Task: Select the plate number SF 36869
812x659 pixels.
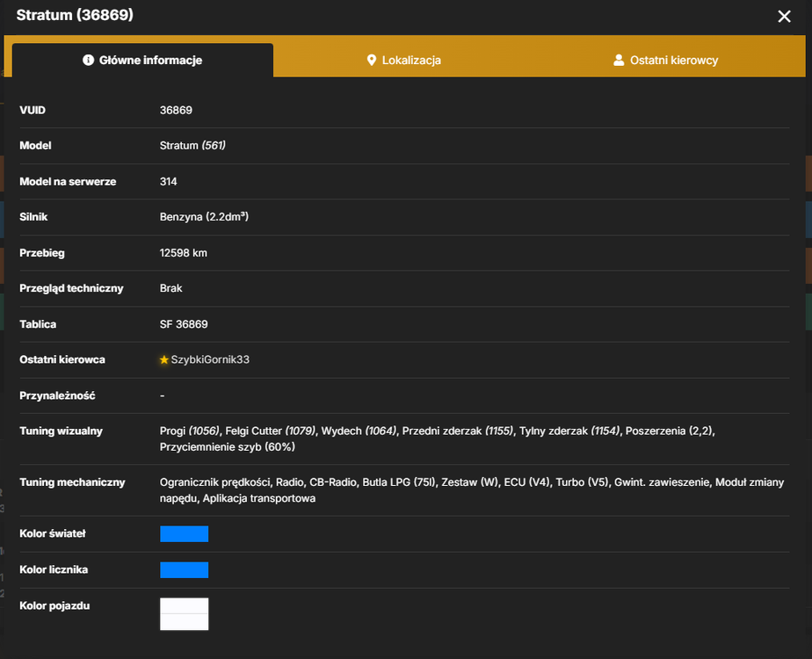Action: click(184, 324)
